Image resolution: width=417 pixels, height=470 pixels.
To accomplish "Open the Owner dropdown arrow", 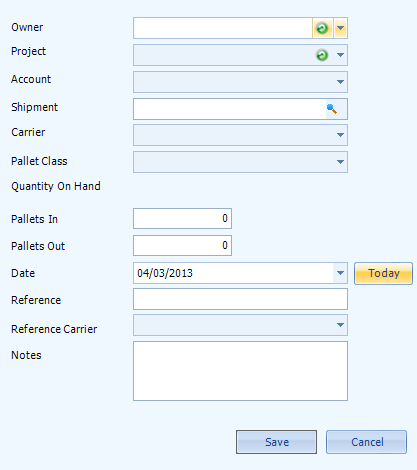I will [340, 28].
